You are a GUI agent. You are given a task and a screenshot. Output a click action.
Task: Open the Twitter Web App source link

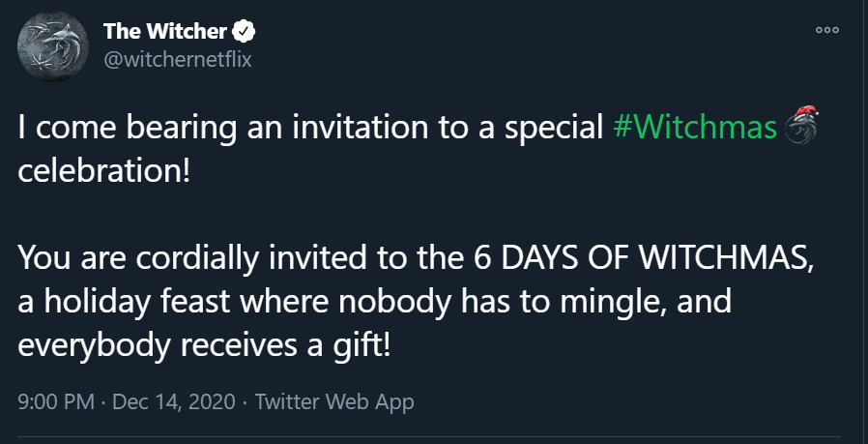pos(334,401)
